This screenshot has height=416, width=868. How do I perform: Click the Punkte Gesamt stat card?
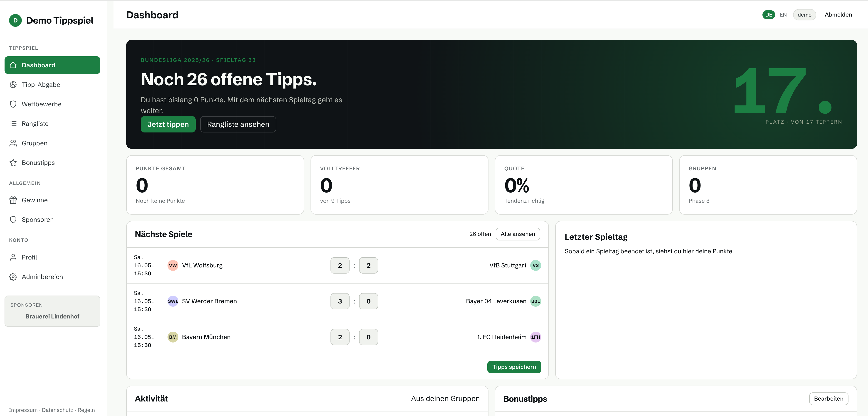pyautogui.click(x=215, y=185)
